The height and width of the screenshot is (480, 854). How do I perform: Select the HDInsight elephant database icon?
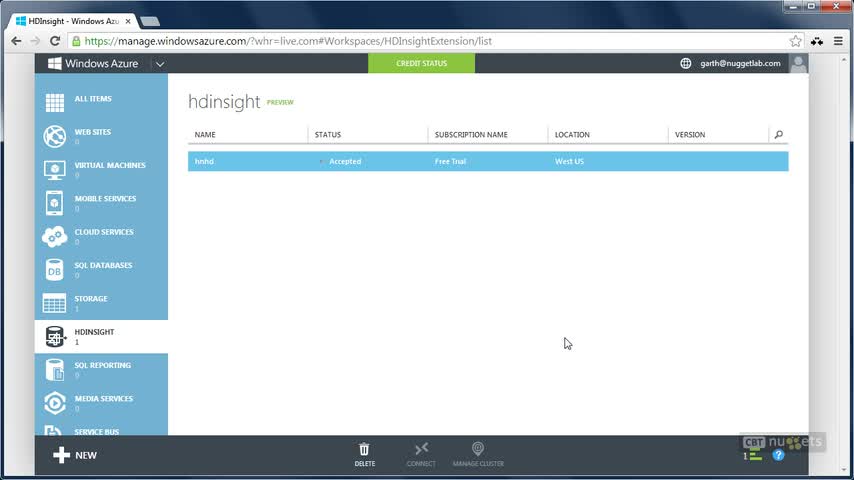coord(54,337)
